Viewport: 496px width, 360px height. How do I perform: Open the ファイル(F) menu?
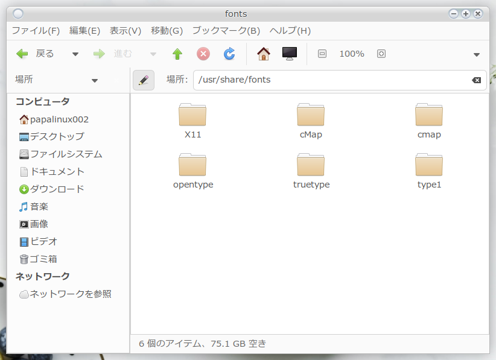tap(36, 31)
